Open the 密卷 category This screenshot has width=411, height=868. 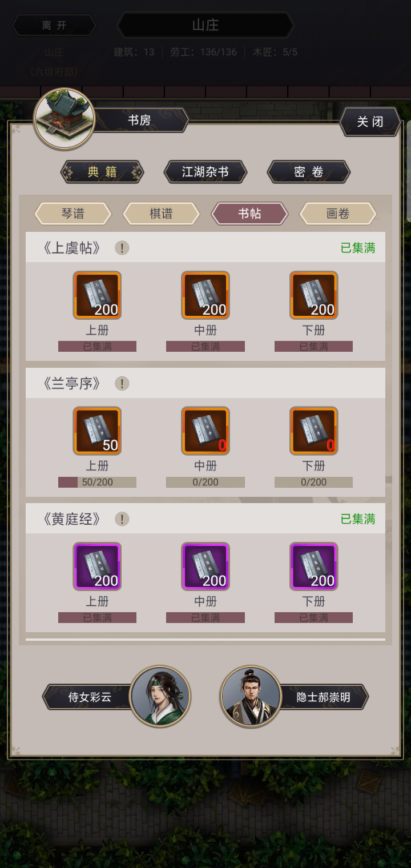(x=309, y=172)
